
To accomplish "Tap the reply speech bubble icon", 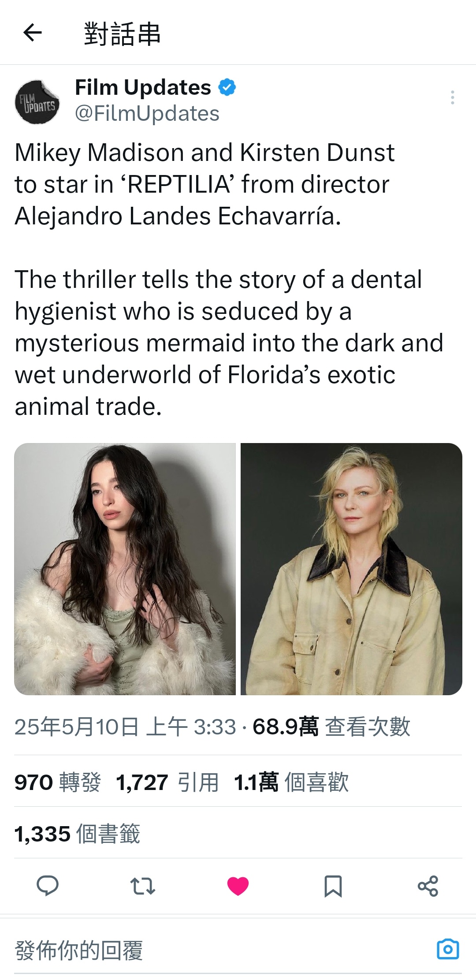I will pos(48,886).
